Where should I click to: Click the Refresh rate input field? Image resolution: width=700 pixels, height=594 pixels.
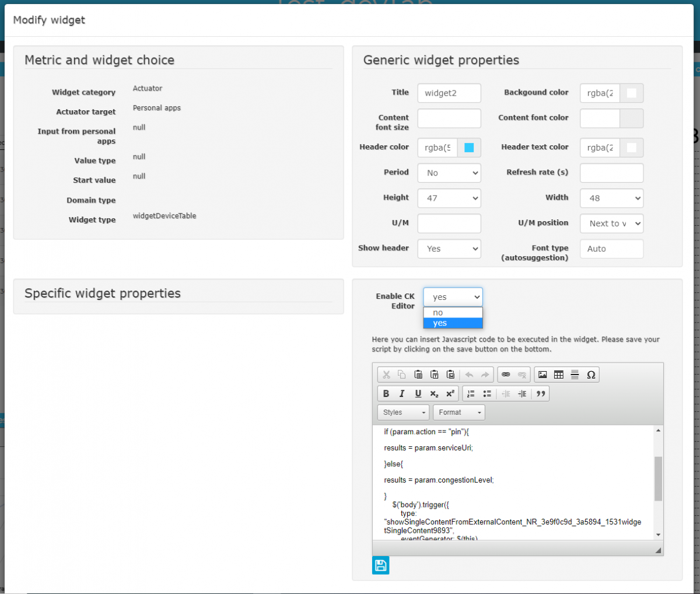click(611, 173)
